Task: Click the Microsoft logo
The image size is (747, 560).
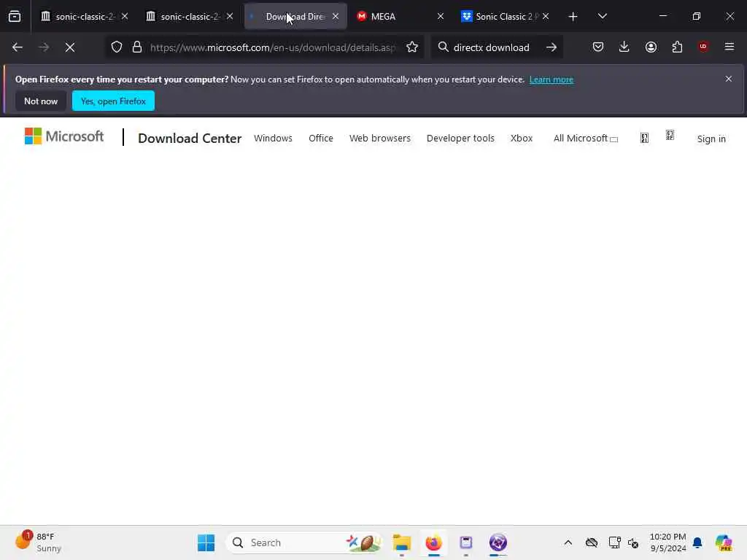Action: (64, 136)
